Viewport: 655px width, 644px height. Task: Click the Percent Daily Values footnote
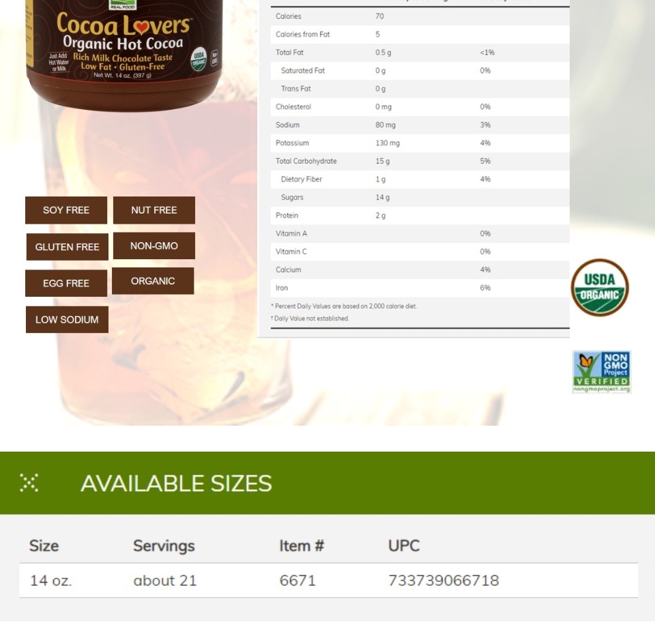click(x=344, y=306)
